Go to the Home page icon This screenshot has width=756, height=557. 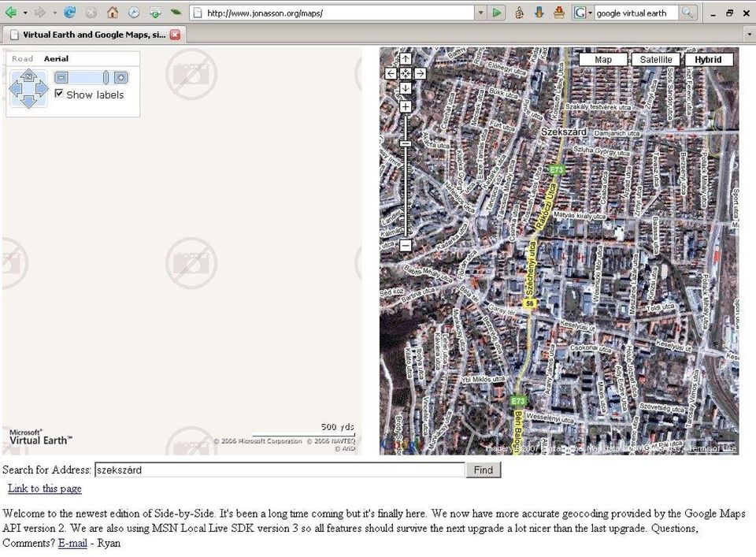pos(113,13)
